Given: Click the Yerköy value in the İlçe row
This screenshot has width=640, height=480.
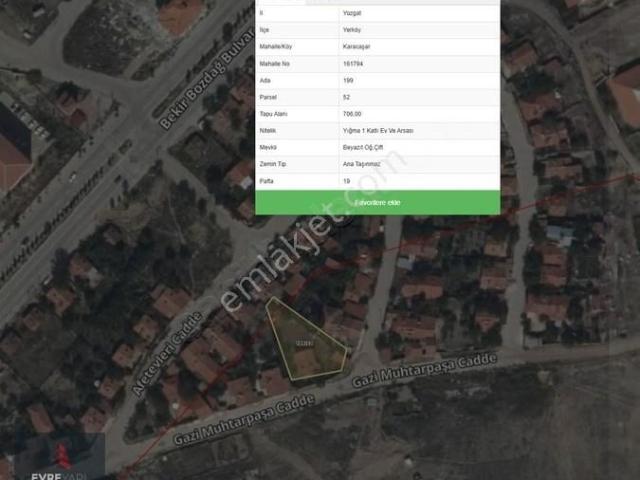Looking at the screenshot, I should click(351, 30).
